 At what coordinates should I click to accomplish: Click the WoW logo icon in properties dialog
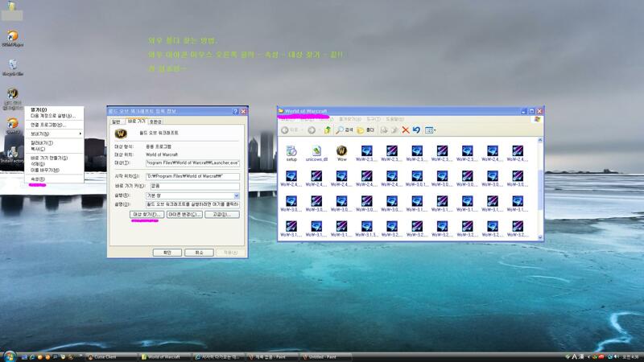(x=121, y=134)
